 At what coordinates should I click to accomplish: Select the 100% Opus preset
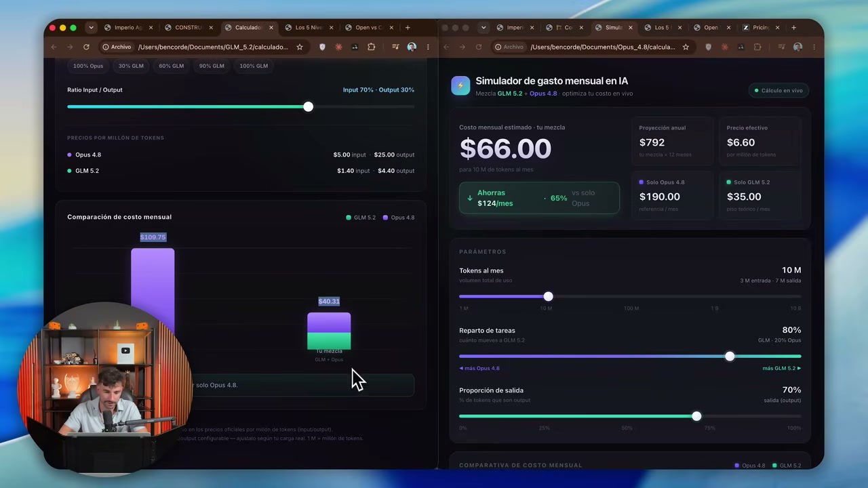click(88, 66)
